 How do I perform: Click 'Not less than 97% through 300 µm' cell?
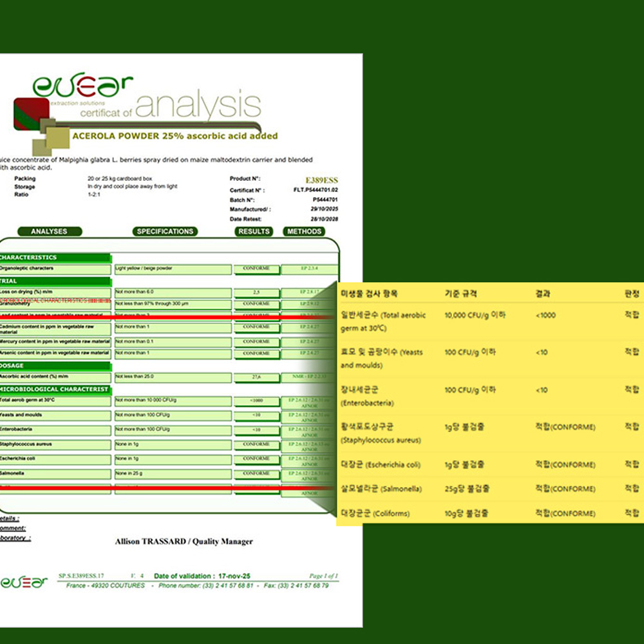tap(173, 305)
